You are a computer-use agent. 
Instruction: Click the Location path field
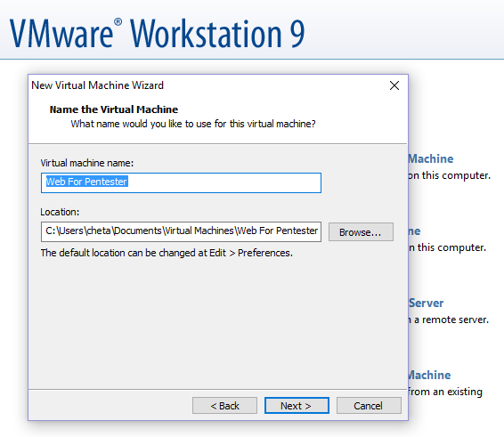[181, 231]
